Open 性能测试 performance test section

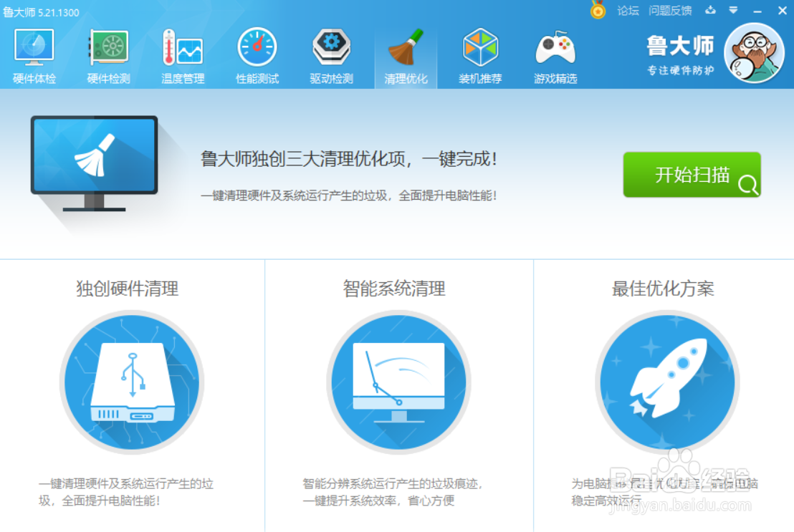point(257,56)
